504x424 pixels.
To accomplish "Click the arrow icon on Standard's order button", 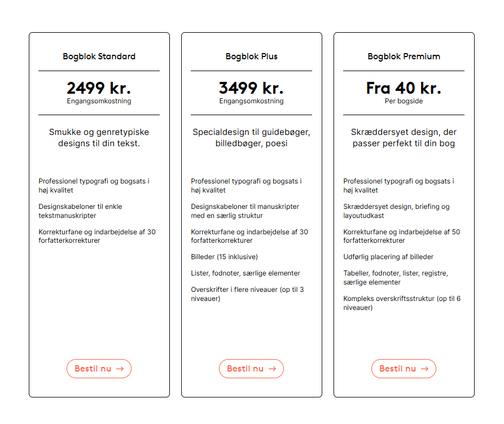I will tap(120, 369).
